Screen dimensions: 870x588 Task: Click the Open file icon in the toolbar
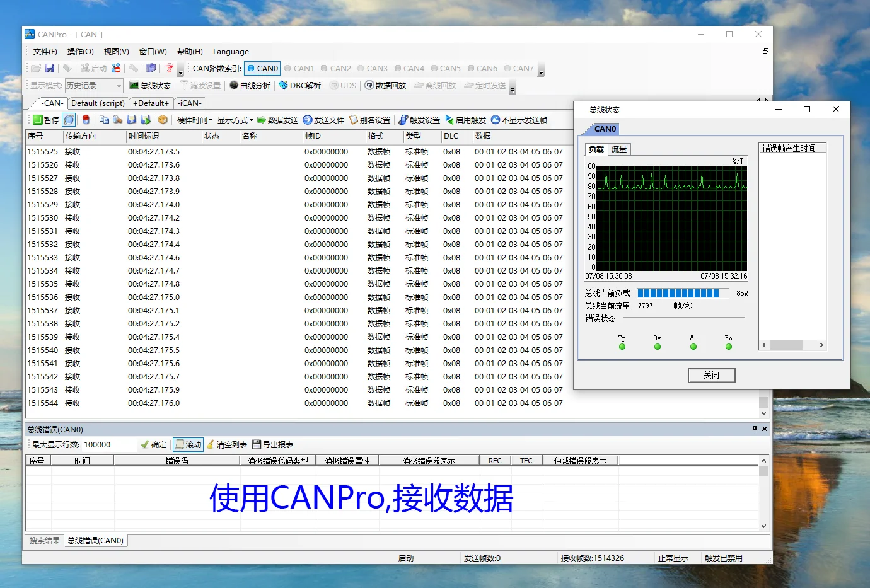[36, 68]
